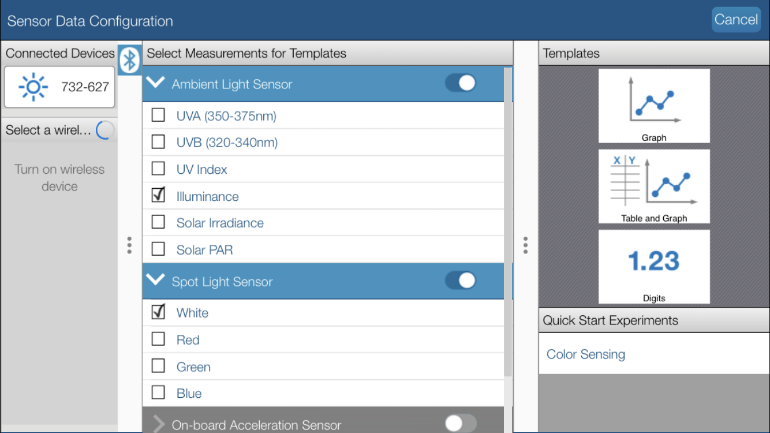Click the measurements list scrollbar
This screenshot has height=433, width=770.
tap(508, 222)
